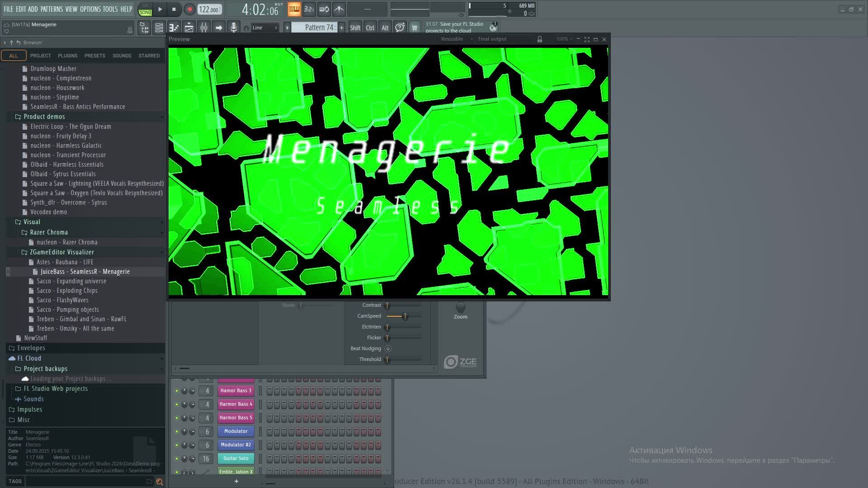This screenshot has height=488, width=868.
Task: Select the Modulator #2 channel button
Action: point(236,445)
